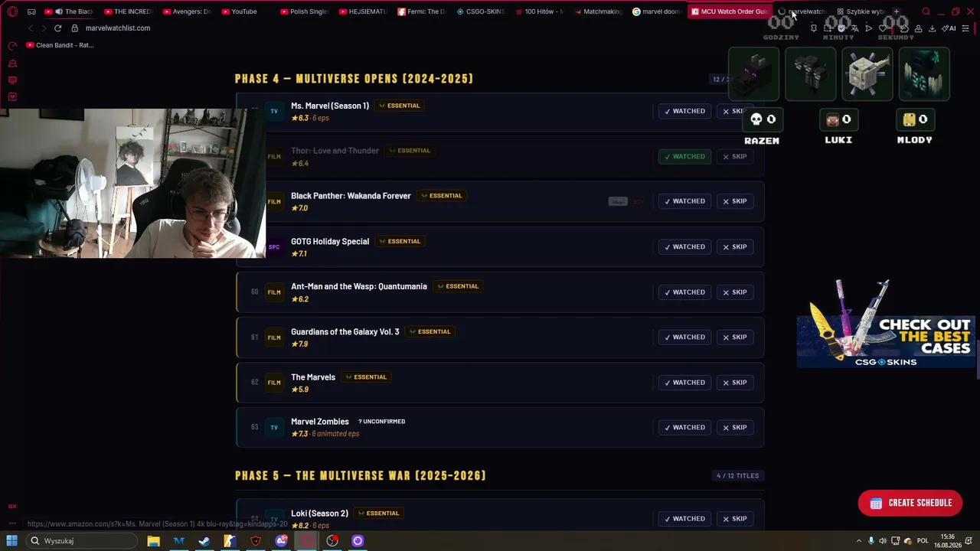Viewport: 980px width, 551px height.
Task: Open the browser AI assistant
Action: 950,28
